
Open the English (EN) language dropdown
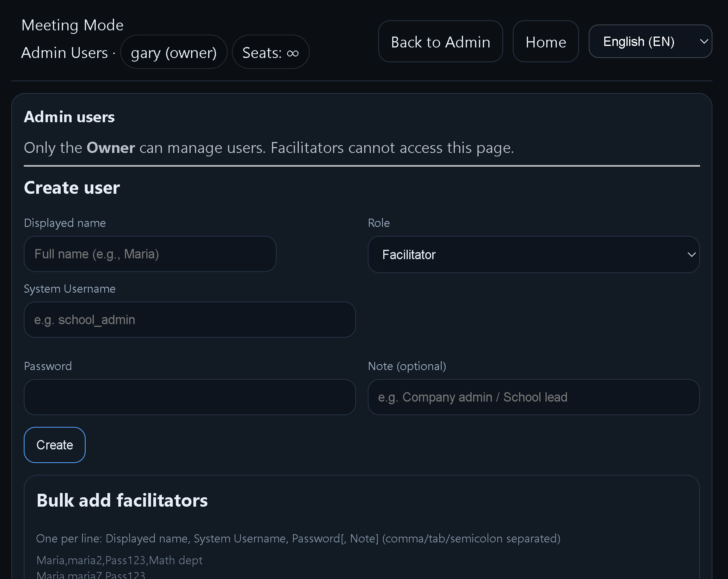coord(650,42)
